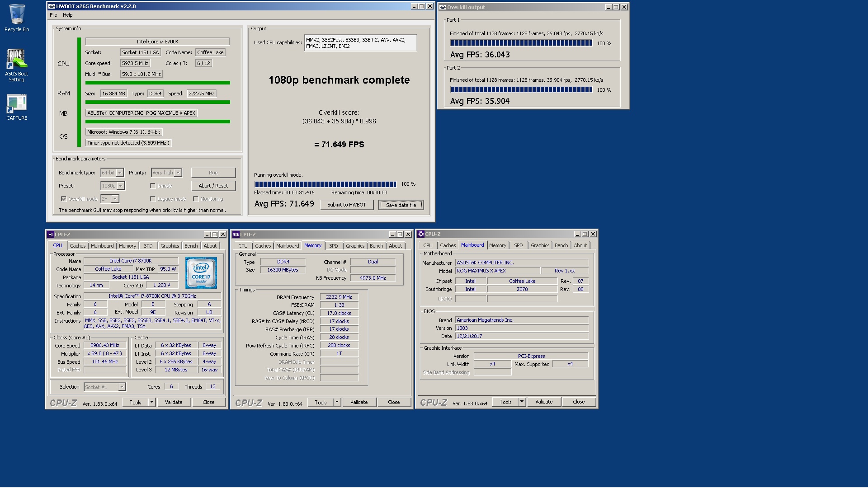Click the BIOS date 12/21/2017 field
This screenshot has width=868, height=488.
[522, 336]
